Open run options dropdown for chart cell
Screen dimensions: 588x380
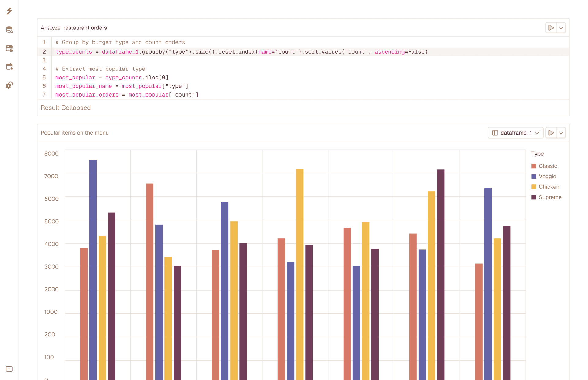561,133
